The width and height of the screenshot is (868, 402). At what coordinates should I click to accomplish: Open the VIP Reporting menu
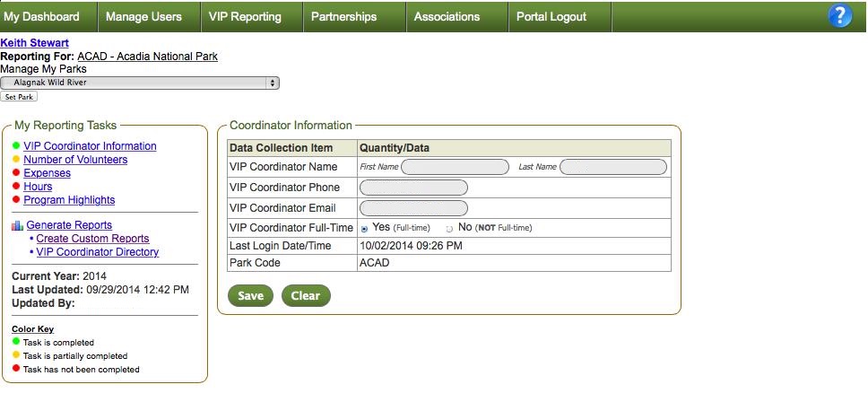coord(245,16)
